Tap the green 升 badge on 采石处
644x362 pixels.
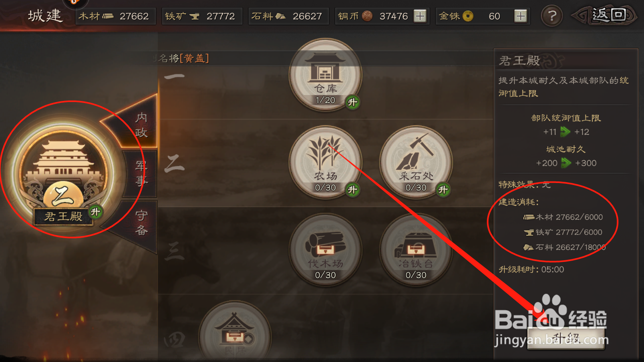(x=443, y=190)
